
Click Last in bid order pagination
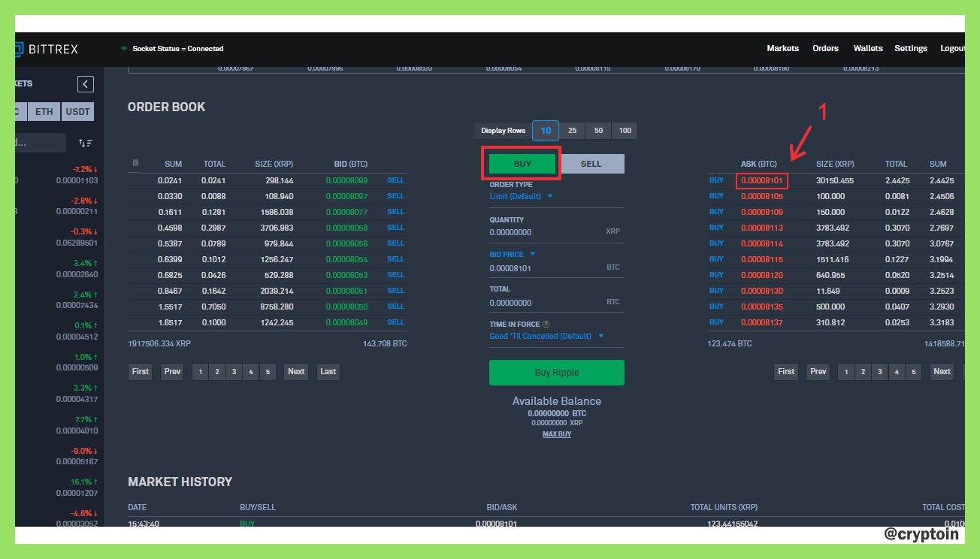coord(328,371)
